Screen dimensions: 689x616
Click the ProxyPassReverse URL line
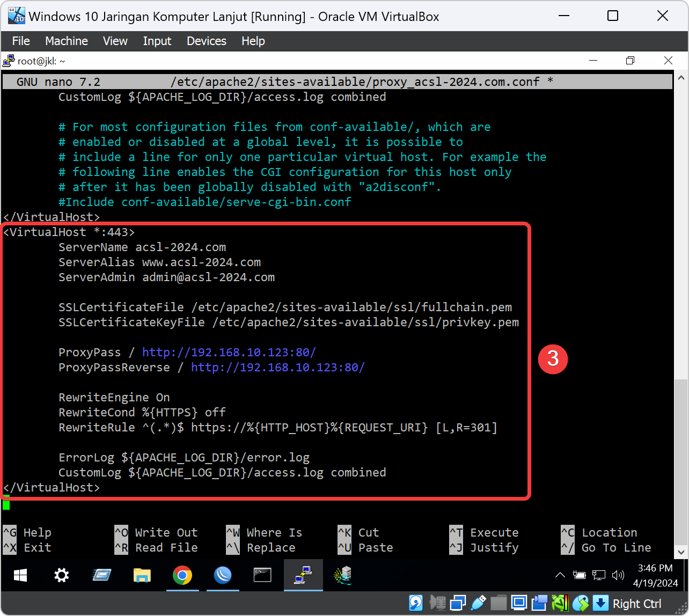pos(212,368)
